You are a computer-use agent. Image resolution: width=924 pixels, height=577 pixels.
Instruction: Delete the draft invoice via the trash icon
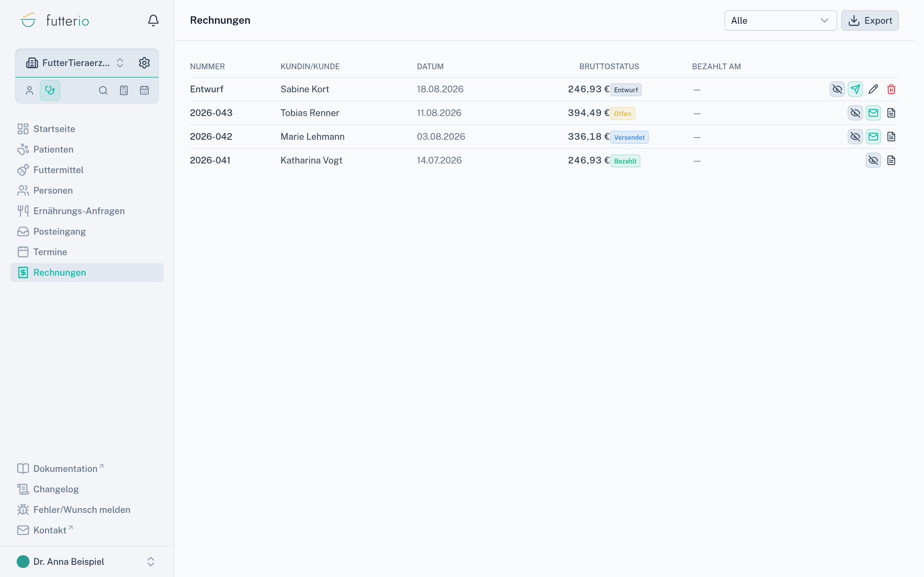tap(891, 89)
